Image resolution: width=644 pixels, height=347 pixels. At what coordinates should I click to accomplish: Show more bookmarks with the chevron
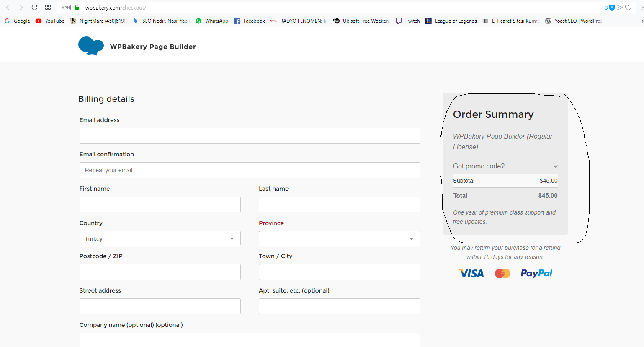pyautogui.click(x=642, y=21)
